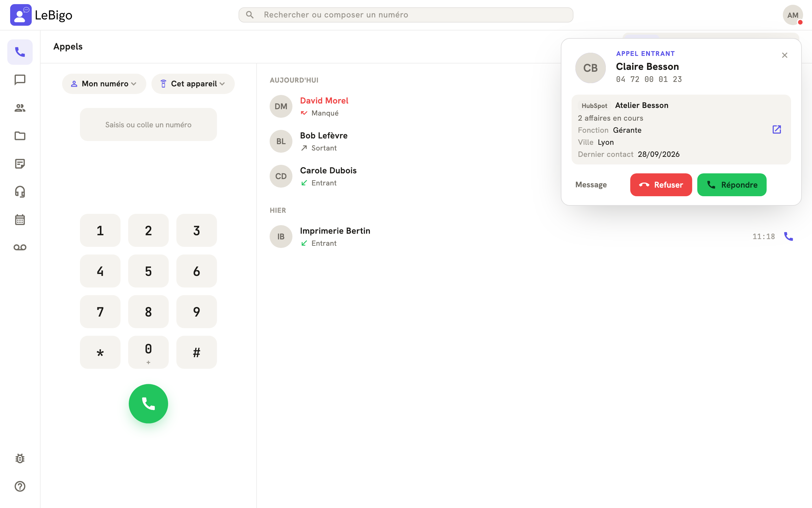Tap dialpad key 3
The image size is (812, 508).
pyautogui.click(x=197, y=231)
